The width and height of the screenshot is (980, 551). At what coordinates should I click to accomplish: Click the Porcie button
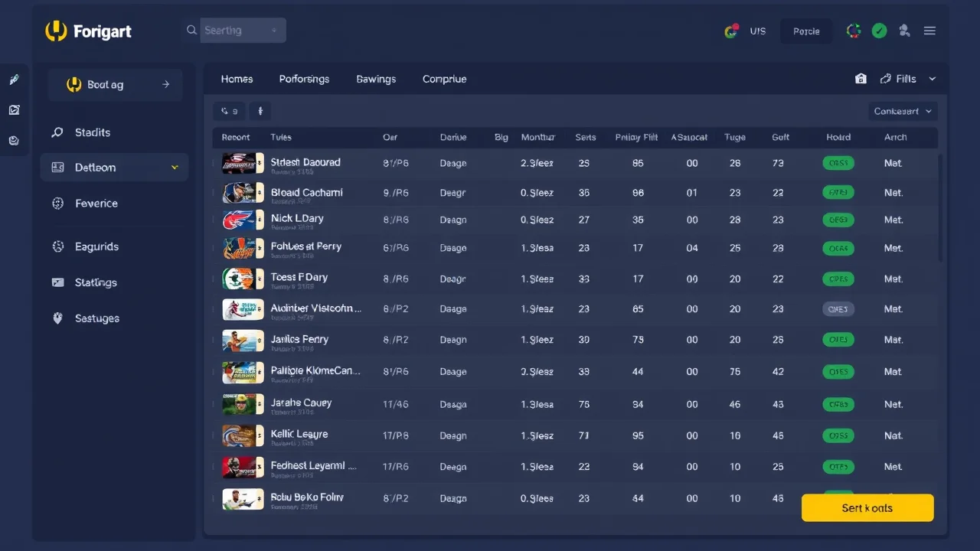tap(806, 31)
